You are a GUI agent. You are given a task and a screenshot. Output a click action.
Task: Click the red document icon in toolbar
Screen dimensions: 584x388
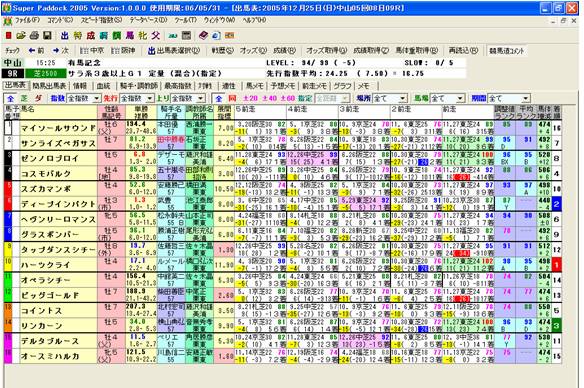point(9,35)
